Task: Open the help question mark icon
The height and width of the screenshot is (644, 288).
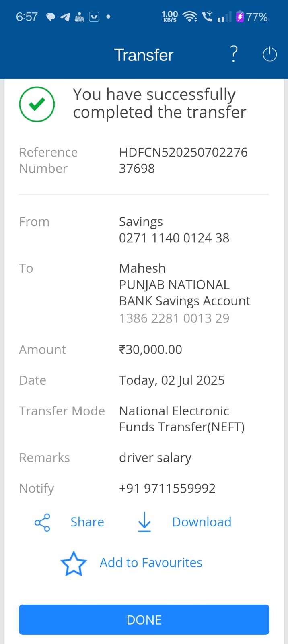Action: coord(234,54)
